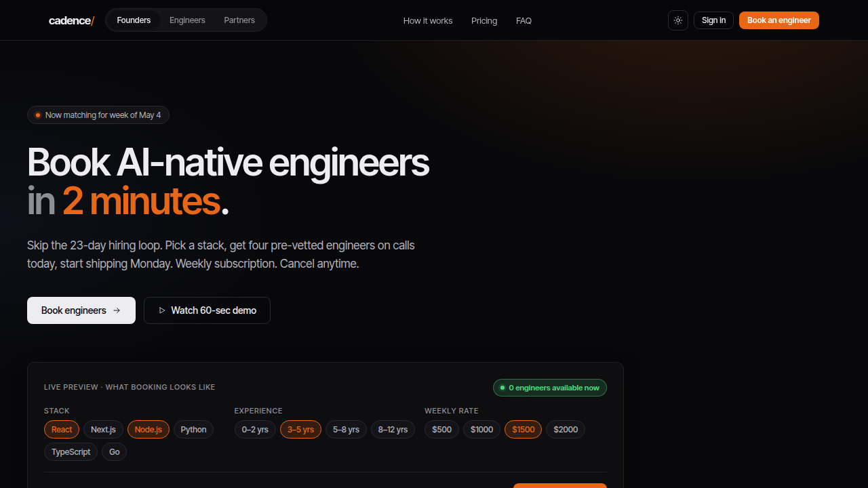Click the 'Skip the 23-day hiring loop' paragraph
Screen dimensions: 868x488
pyautogui.click(x=221, y=254)
